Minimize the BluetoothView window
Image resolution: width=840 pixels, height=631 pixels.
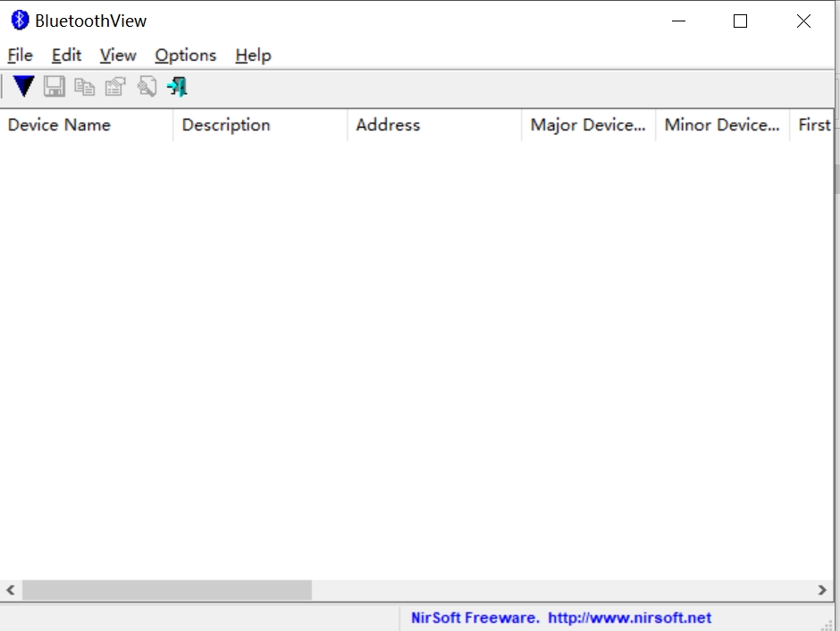point(679,21)
